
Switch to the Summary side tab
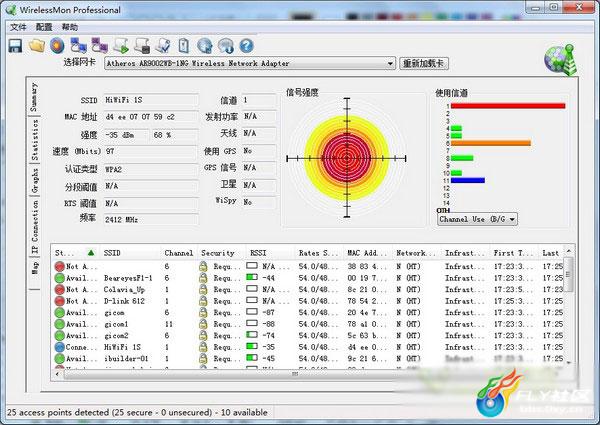click(34, 96)
